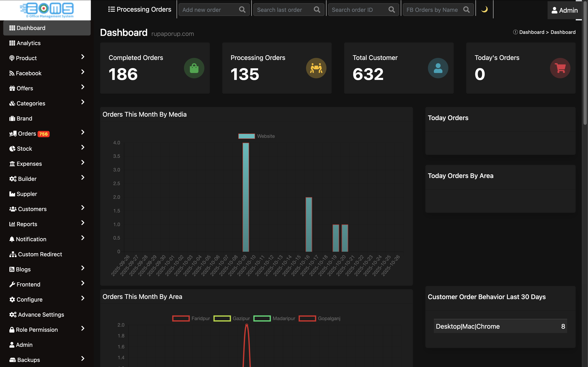Click the Faridpur red color swatch in legend
This screenshot has width=588, height=367.
(180, 318)
